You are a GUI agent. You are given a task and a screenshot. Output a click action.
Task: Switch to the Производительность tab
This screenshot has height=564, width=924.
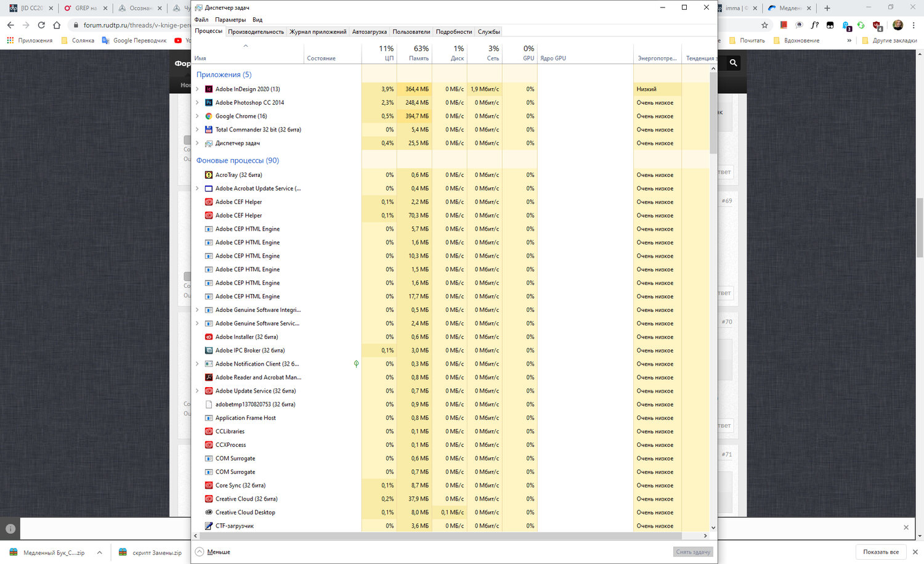[x=256, y=32]
